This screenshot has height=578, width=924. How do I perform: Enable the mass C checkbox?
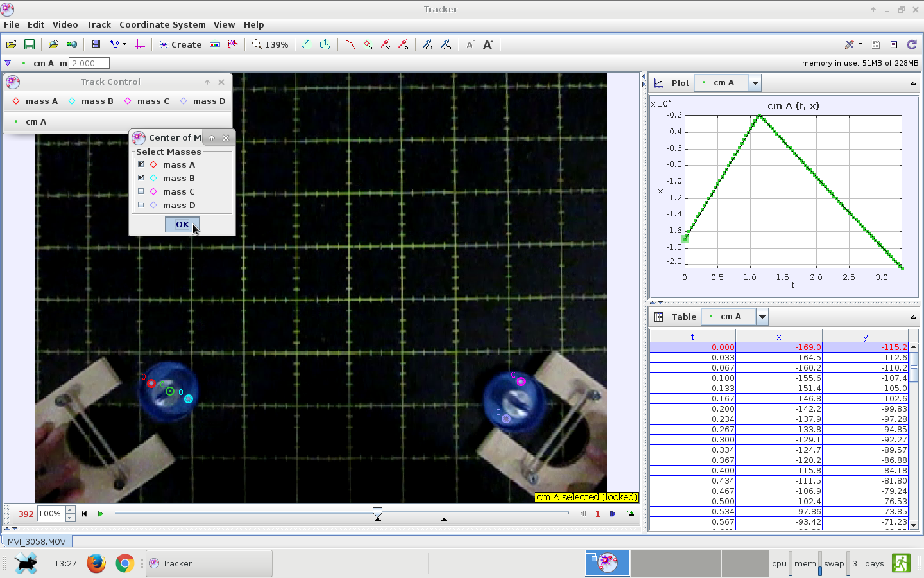pos(141,191)
